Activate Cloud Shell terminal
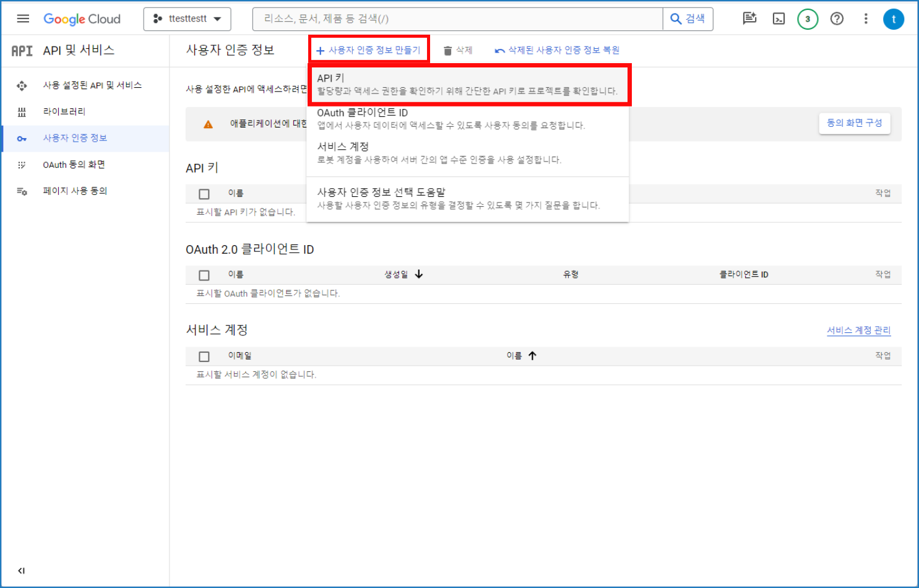The image size is (919, 588). (778, 19)
